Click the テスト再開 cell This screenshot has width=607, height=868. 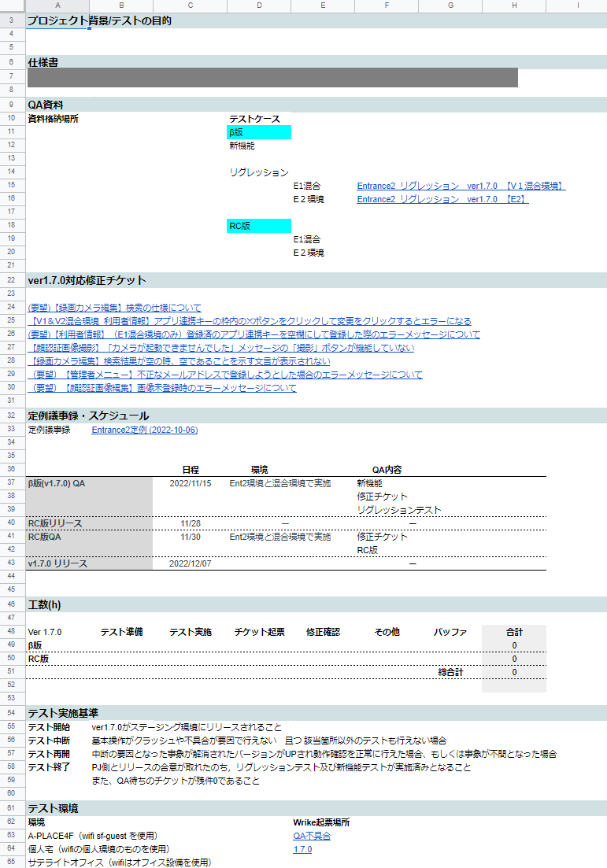tap(49, 754)
